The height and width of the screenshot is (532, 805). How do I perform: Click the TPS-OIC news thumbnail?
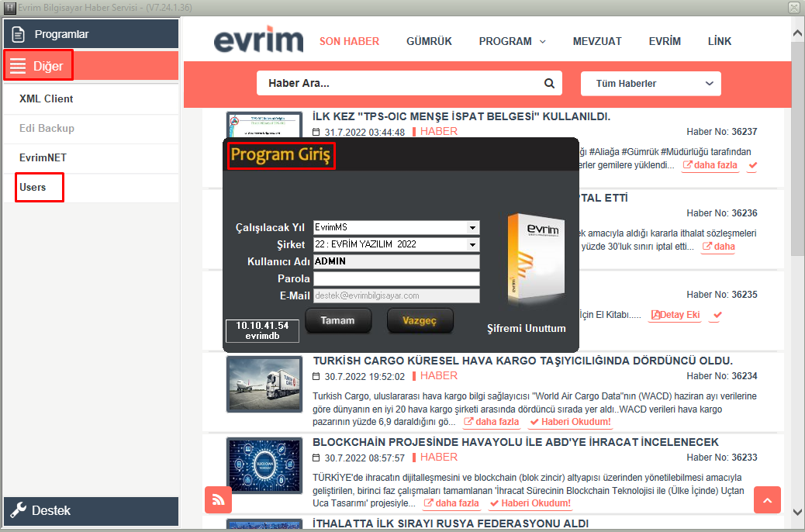click(x=264, y=125)
